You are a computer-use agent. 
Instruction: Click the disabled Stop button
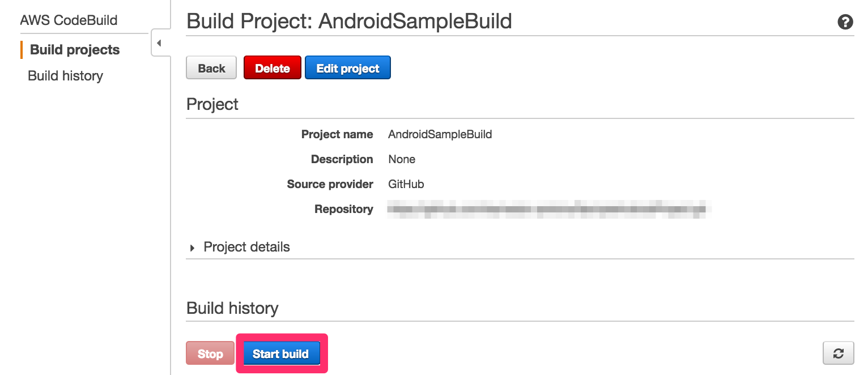pyautogui.click(x=210, y=353)
